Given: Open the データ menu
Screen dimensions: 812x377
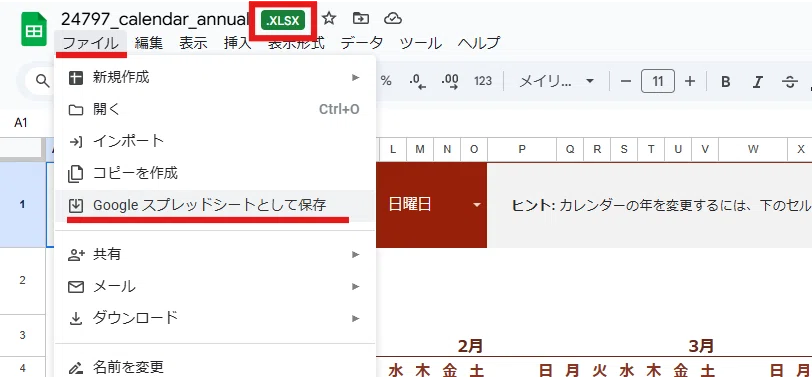Looking at the screenshot, I should click(x=361, y=43).
